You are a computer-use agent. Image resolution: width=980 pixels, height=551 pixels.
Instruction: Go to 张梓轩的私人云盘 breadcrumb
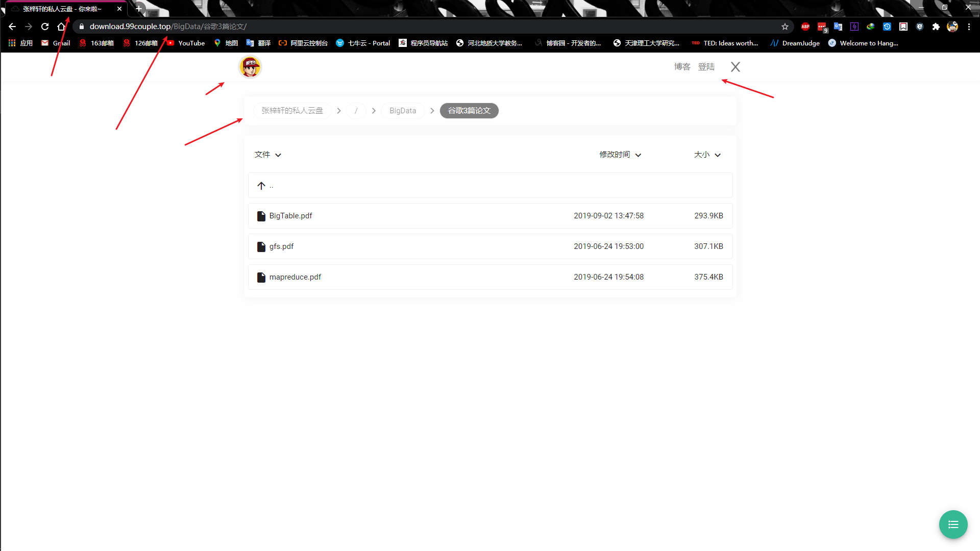click(x=292, y=111)
